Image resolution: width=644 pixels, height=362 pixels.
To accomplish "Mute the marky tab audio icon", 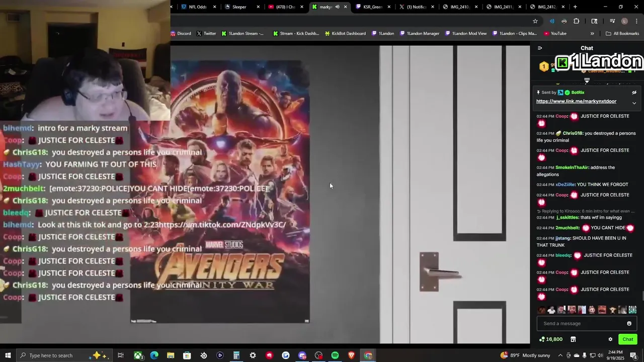I will click(337, 7).
